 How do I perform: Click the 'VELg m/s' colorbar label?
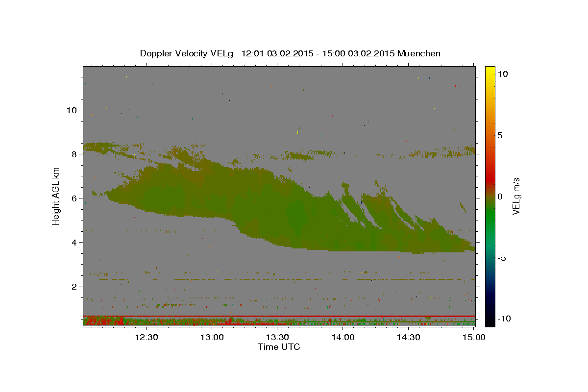pos(516,196)
